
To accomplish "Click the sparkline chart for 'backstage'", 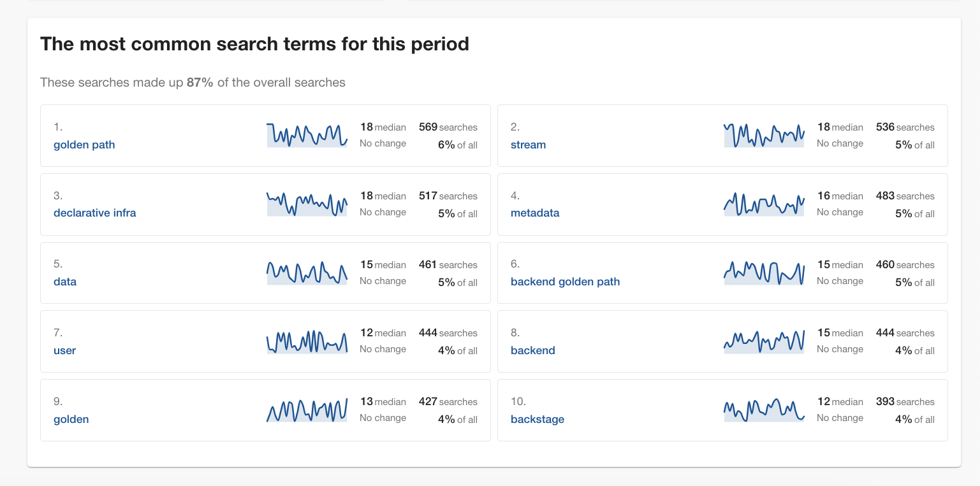I will pos(764,410).
